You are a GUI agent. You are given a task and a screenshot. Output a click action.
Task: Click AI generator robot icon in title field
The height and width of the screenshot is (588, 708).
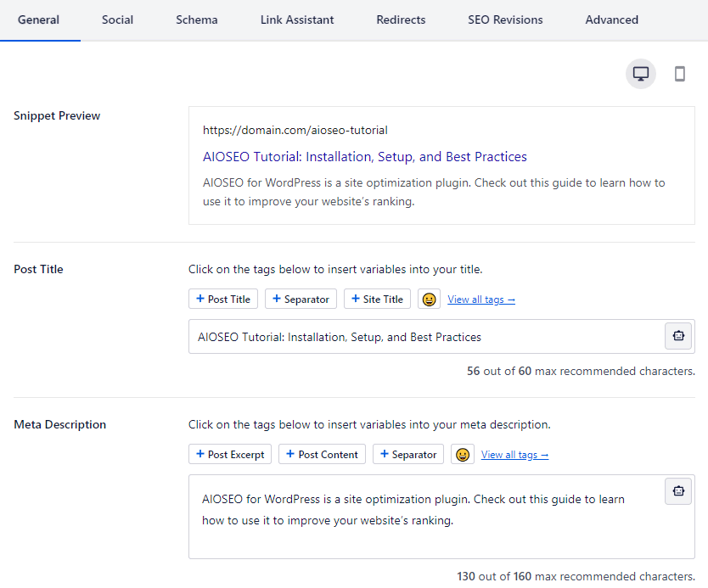coord(678,336)
